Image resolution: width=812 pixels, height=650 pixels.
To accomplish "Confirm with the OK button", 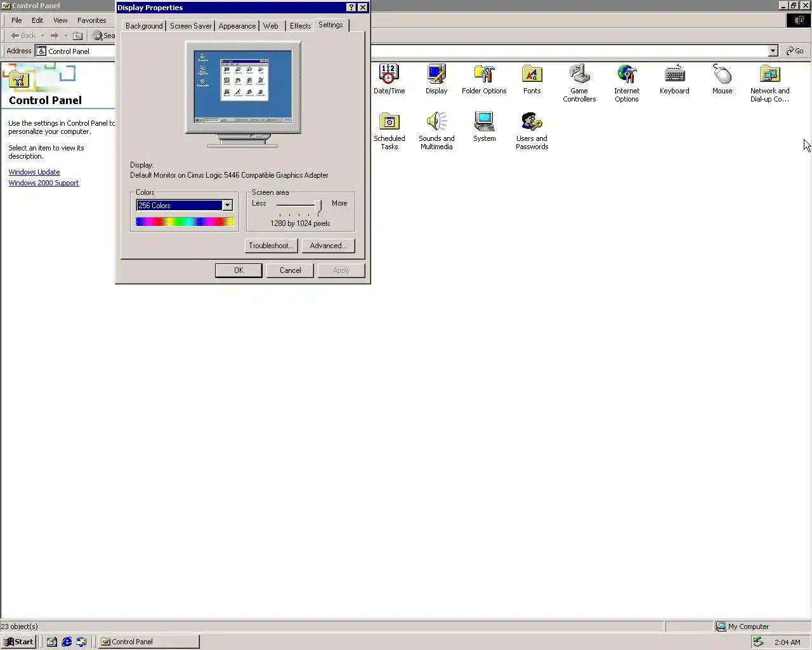I will pos(239,270).
